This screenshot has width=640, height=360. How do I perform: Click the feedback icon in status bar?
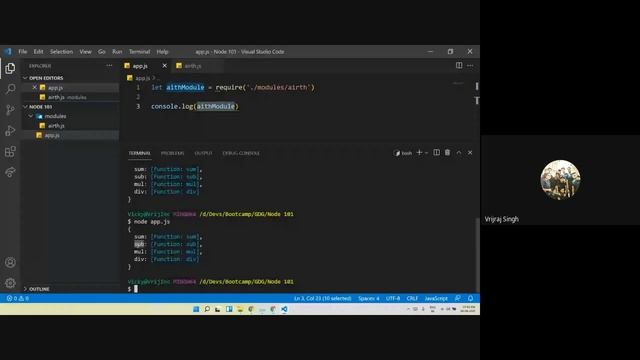[458, 298]
